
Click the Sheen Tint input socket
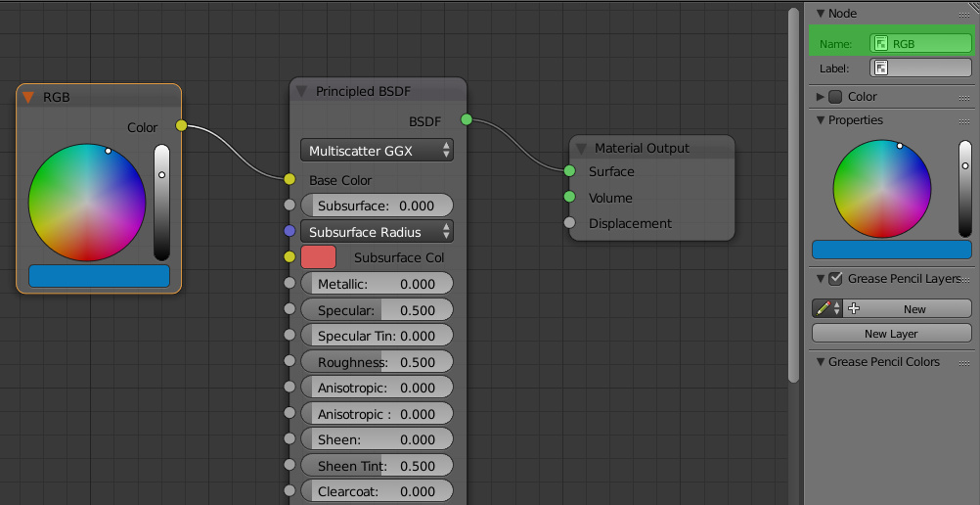[290, 464]
